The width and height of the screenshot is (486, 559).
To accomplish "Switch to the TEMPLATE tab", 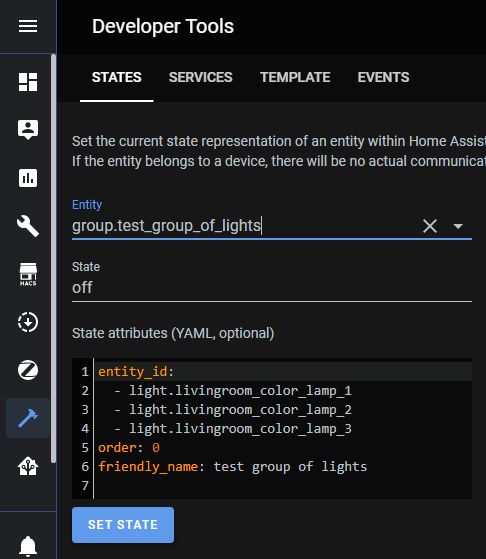I will pos(295,77).
